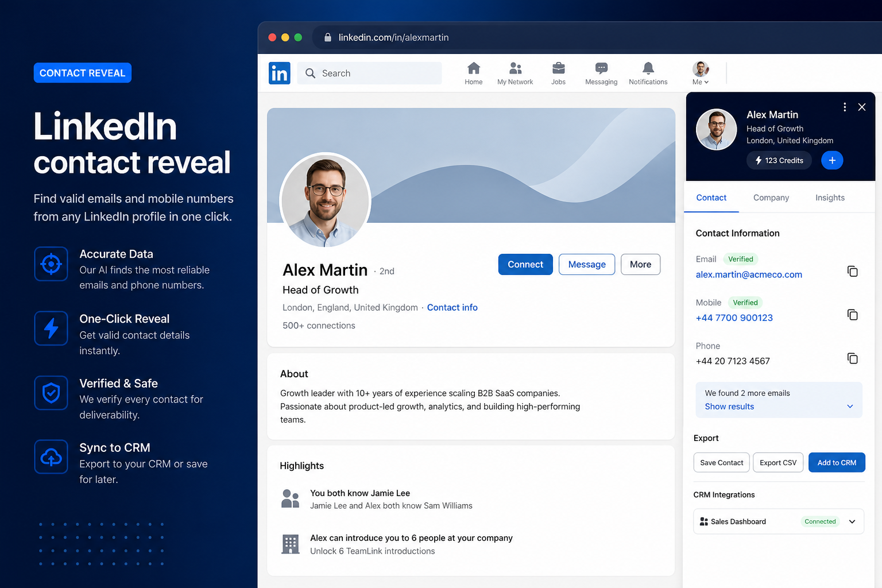The height and width of the screenshot is (588, 882).
Task: Click email alex.martin@acmeco.com
Action: click(749, 274)
